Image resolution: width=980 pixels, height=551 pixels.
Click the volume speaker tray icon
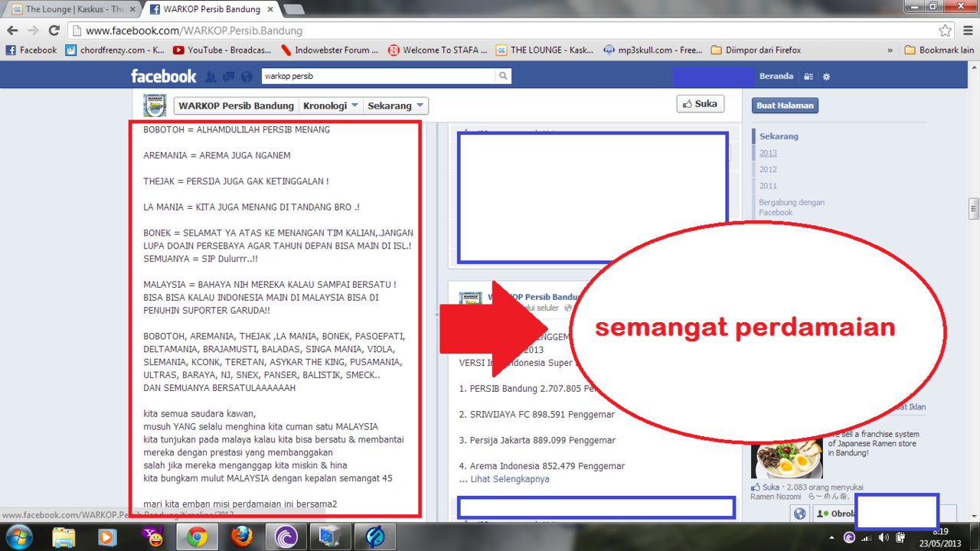coord(884,537)
